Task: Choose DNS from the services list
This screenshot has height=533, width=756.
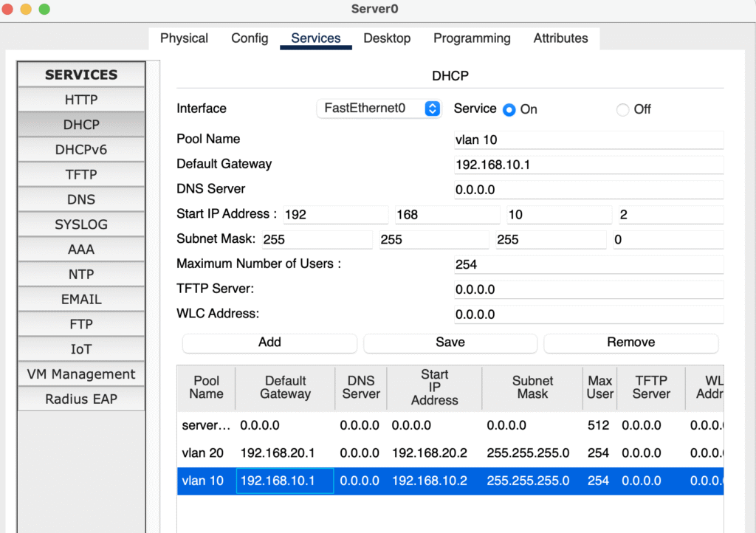Action: click(x=81, y=199)
